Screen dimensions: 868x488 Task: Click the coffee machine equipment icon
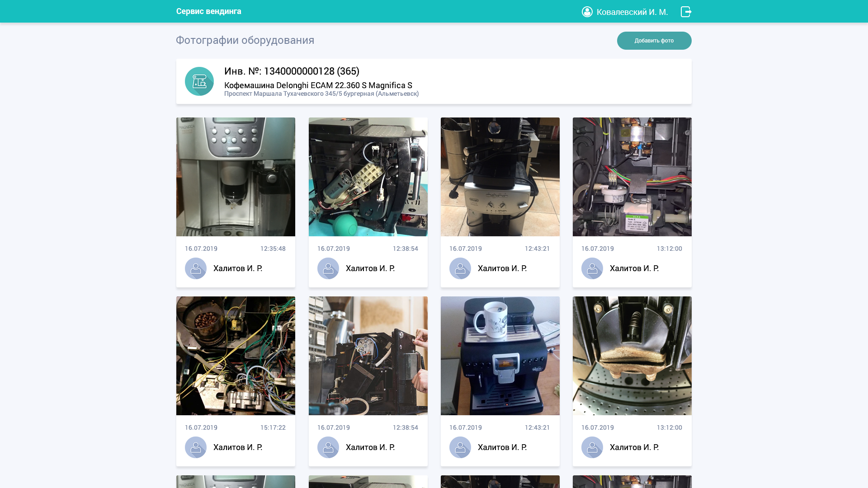pos(199,81)
